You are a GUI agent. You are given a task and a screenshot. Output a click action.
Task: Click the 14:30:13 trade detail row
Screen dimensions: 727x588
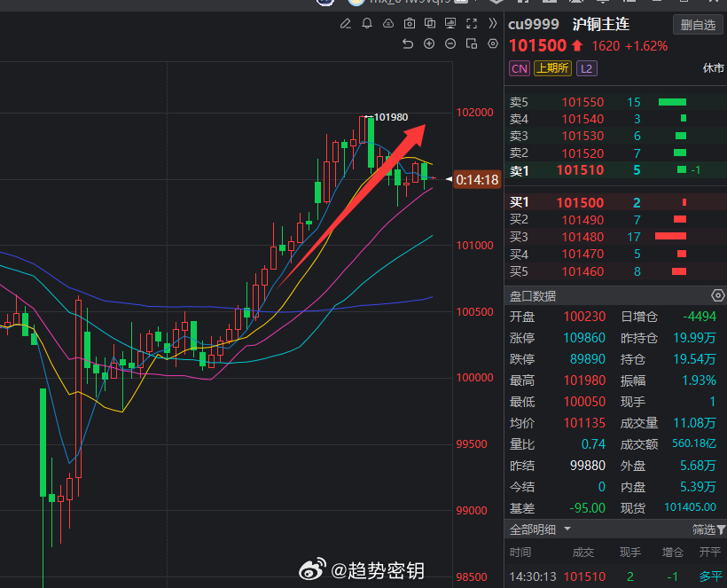point(615,576)
